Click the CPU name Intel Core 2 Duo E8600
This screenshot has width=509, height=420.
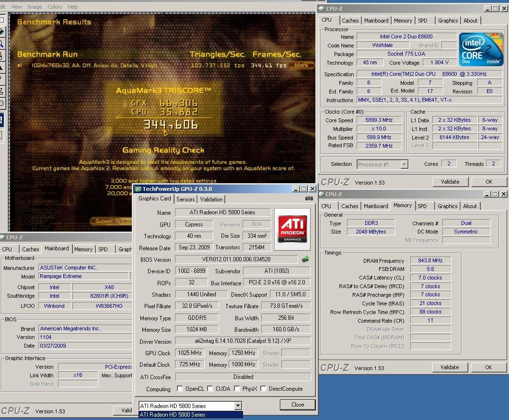coord(406,37)
